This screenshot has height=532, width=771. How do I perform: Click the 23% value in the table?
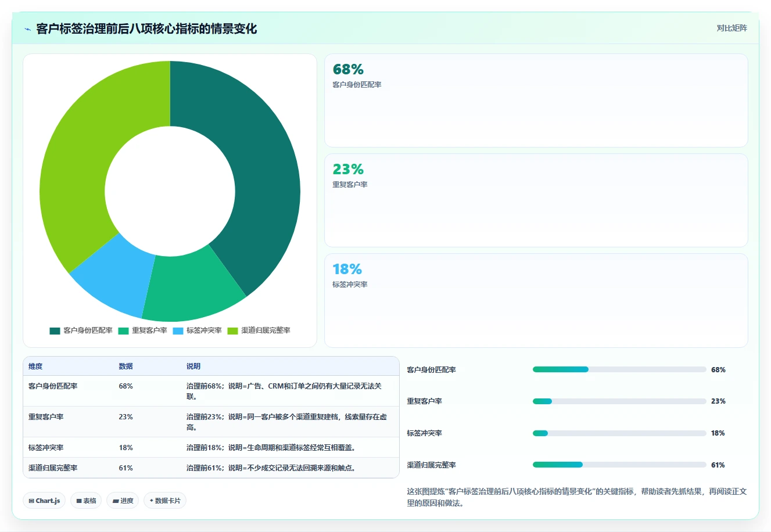(125, 417)
